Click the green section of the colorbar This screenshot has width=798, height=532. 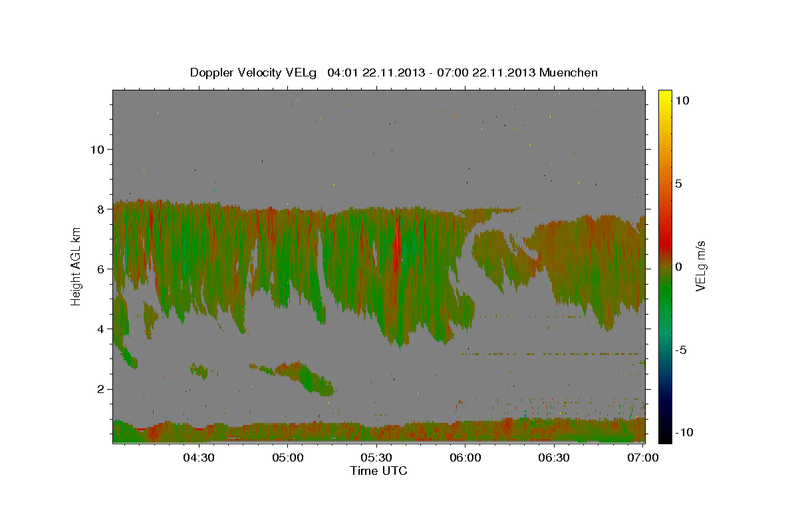(664, 293)
